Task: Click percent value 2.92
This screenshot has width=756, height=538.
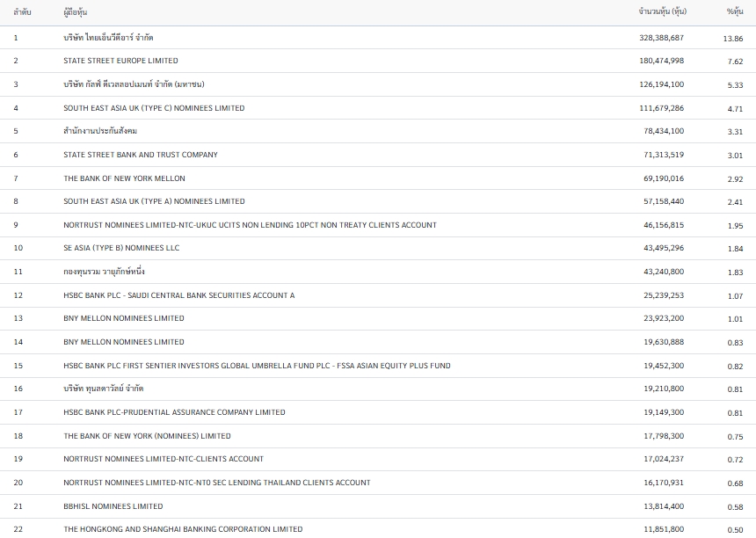Action: pos(735,179)
